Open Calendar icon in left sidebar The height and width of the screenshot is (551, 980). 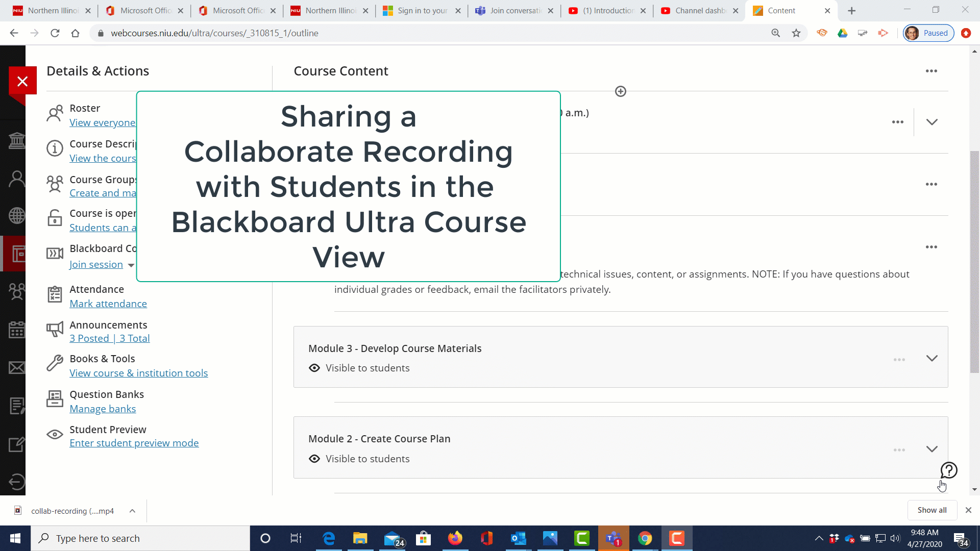click(17, 330)
